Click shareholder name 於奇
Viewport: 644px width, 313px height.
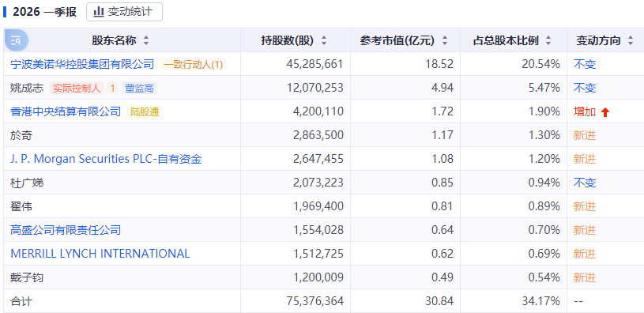[21, 135]
